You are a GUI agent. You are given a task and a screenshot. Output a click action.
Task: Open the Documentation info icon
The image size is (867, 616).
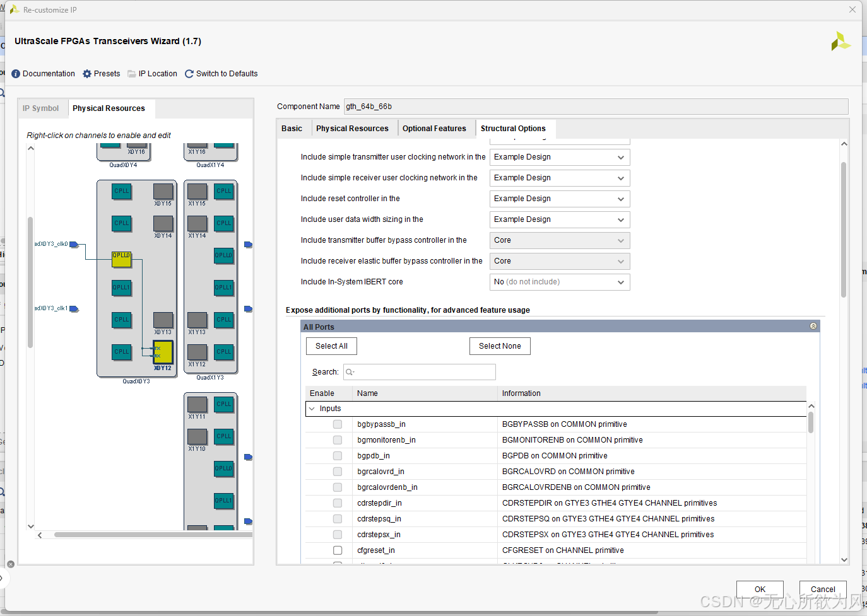coord(16,74)
